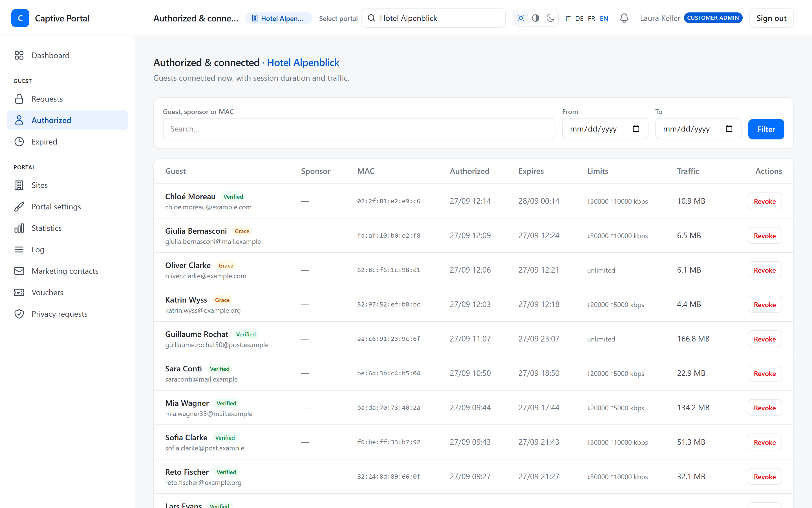The image size is (812, 508).
Task: Click the Guest column header
Action: click(175, 171)
